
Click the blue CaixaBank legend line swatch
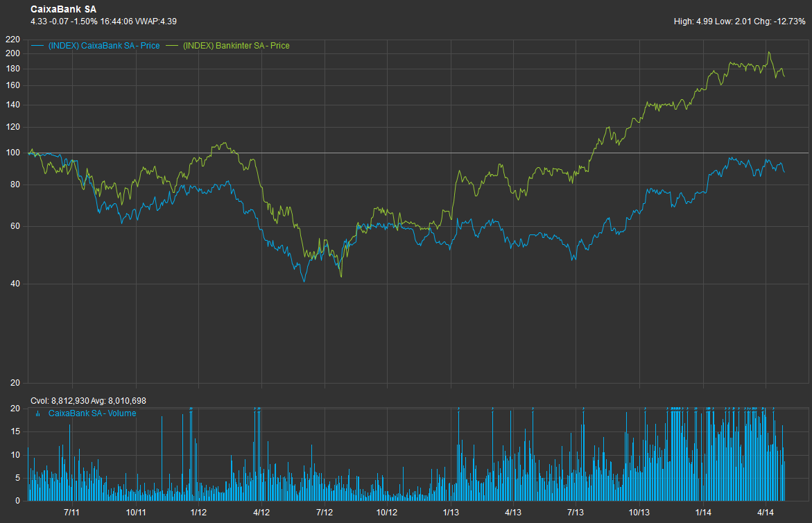pyautogui.click(x=37, y=46)
